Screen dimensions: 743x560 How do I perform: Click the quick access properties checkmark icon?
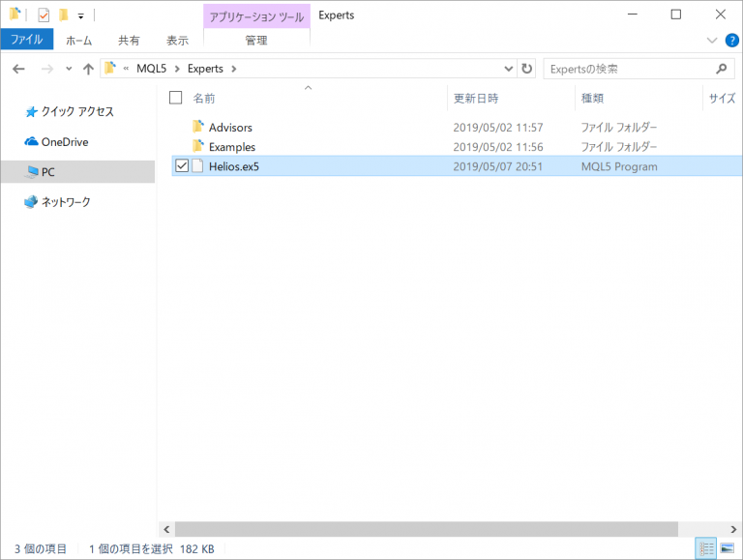coord(43,15)
